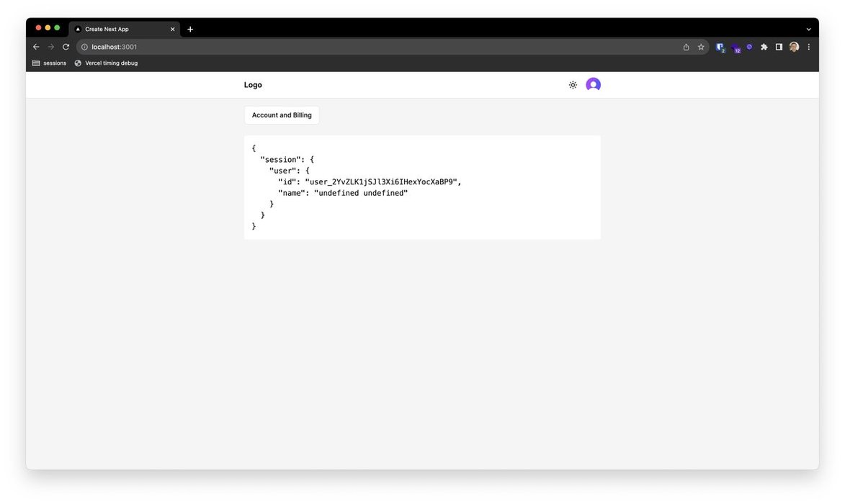
Task: Open the Bitwarden shield extension icon
Action: pyautogui.click(x=720, y=48)
